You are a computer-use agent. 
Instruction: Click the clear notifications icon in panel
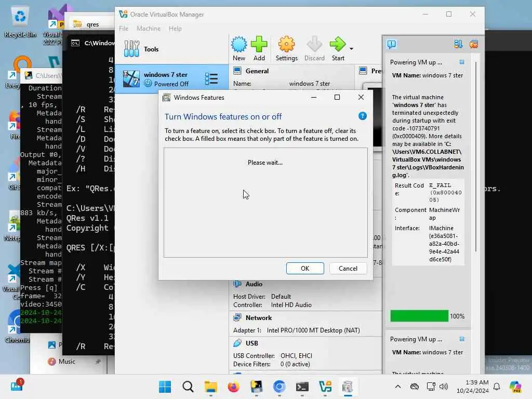click(x=474, y=44)
